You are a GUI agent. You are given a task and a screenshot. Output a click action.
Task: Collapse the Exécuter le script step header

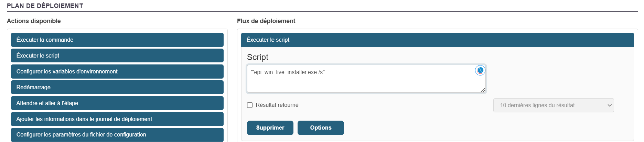(437, 40)
